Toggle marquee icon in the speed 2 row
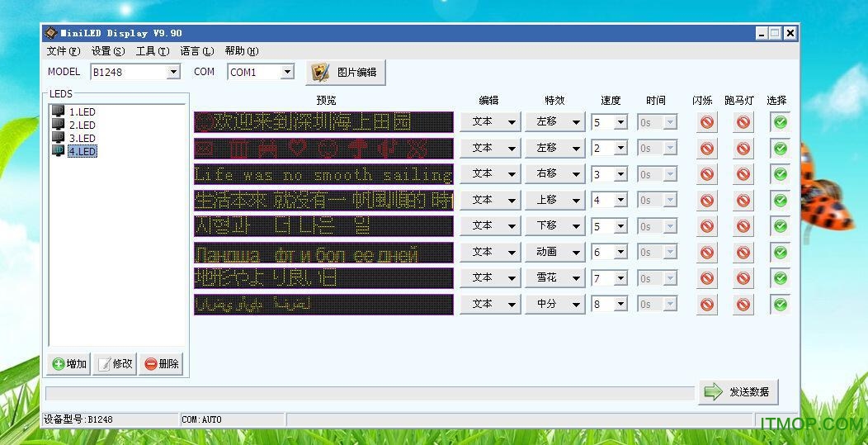 [x=743, y=148]
